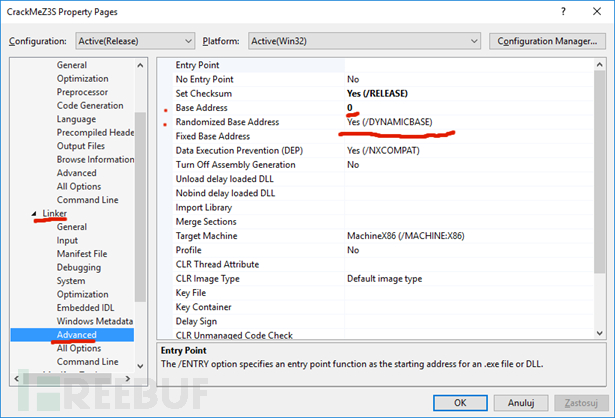
Task: Select Preprocessor in the tree
Action: click(82, 92)
